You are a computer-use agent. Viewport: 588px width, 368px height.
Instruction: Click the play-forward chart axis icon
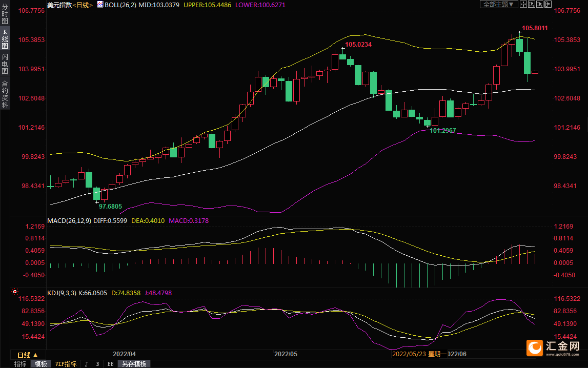point(540,5)
